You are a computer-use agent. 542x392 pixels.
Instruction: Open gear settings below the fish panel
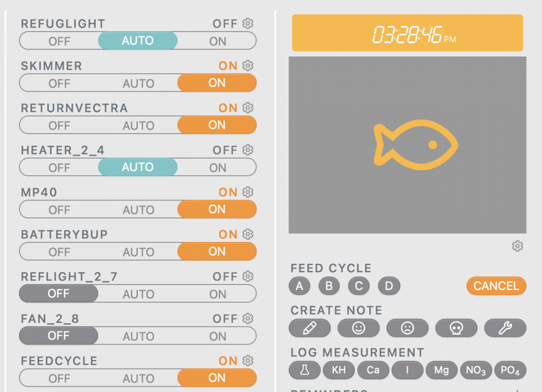[517, 246]
